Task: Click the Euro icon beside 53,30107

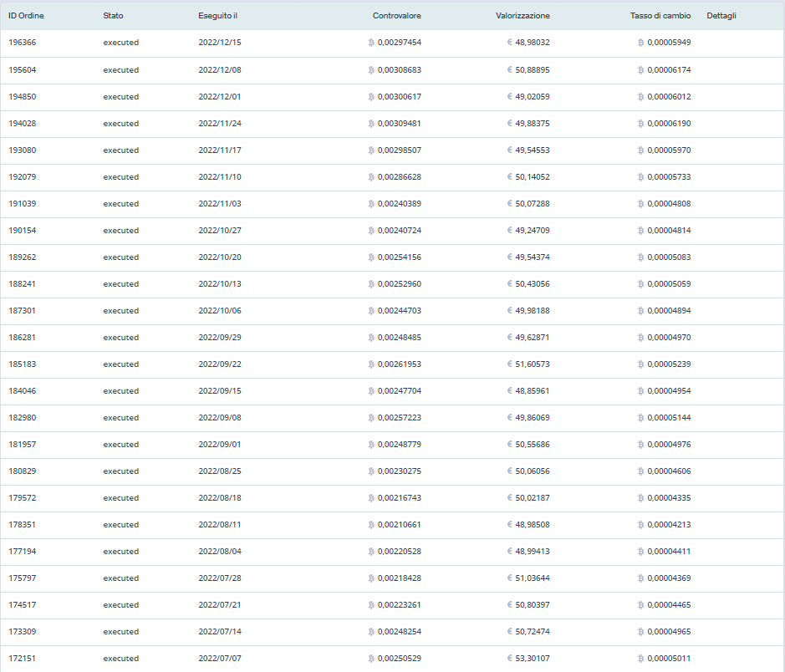Action: (x=510, y=659)
